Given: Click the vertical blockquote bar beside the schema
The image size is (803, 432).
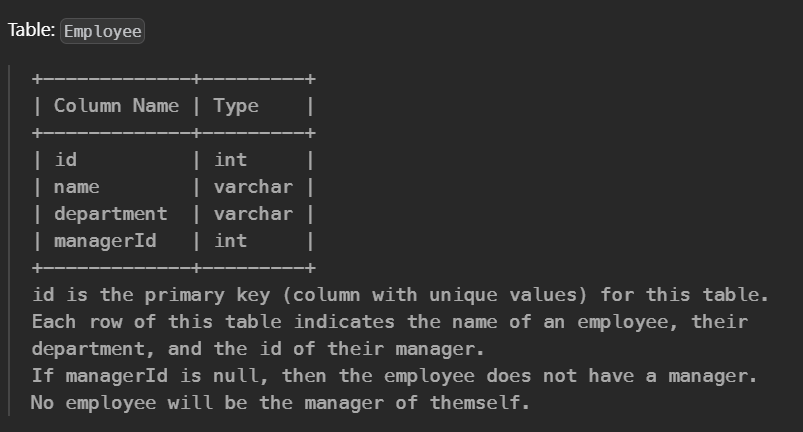Looking at the screenshot, I should (x=9, y=240).
